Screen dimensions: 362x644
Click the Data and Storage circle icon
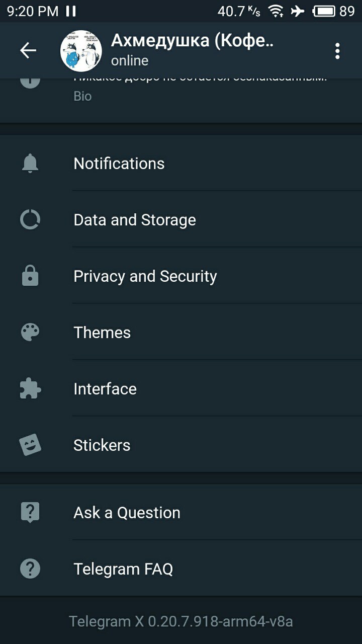pyautogui.click(x=30, y=219)
